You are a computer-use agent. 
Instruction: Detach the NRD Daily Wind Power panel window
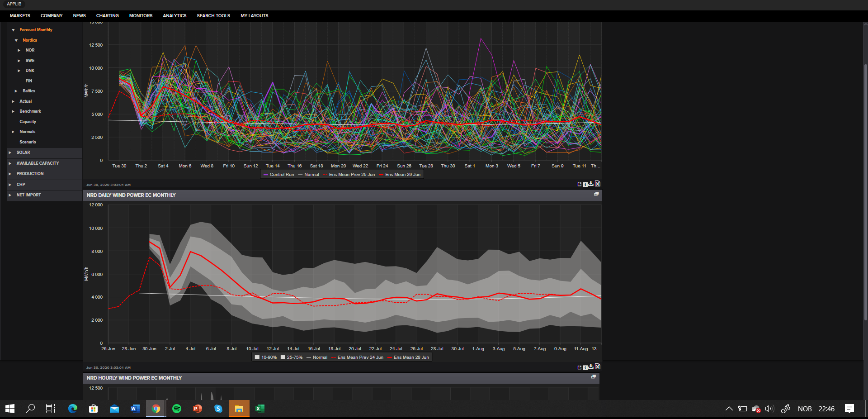coord(596,194)
